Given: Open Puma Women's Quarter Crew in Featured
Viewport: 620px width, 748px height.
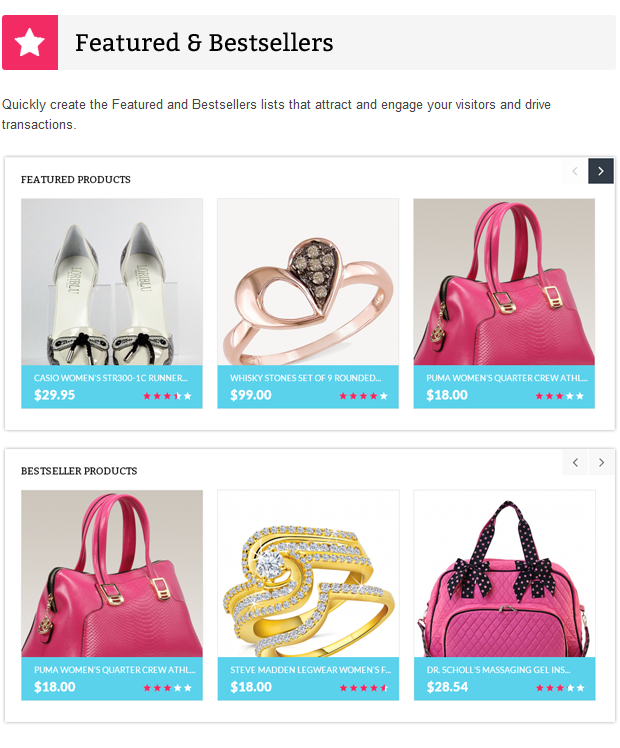Looking at the screenshot, I should tap(507, 378).
